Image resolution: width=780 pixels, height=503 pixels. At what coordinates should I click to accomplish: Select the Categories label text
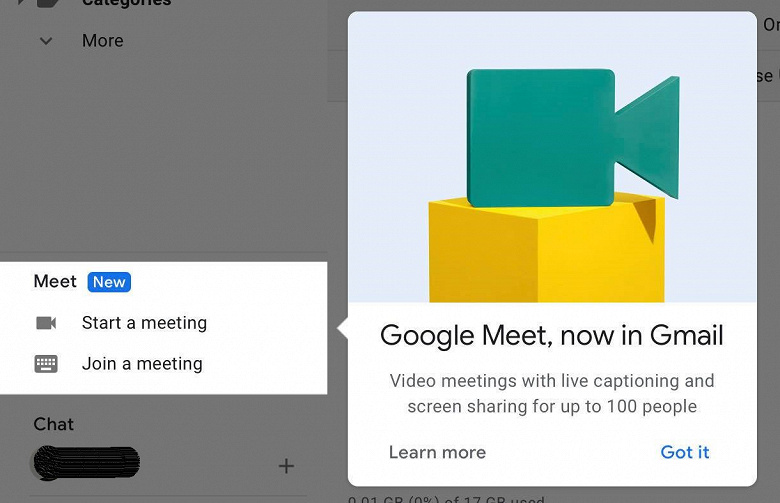click(x=126, y=3)
